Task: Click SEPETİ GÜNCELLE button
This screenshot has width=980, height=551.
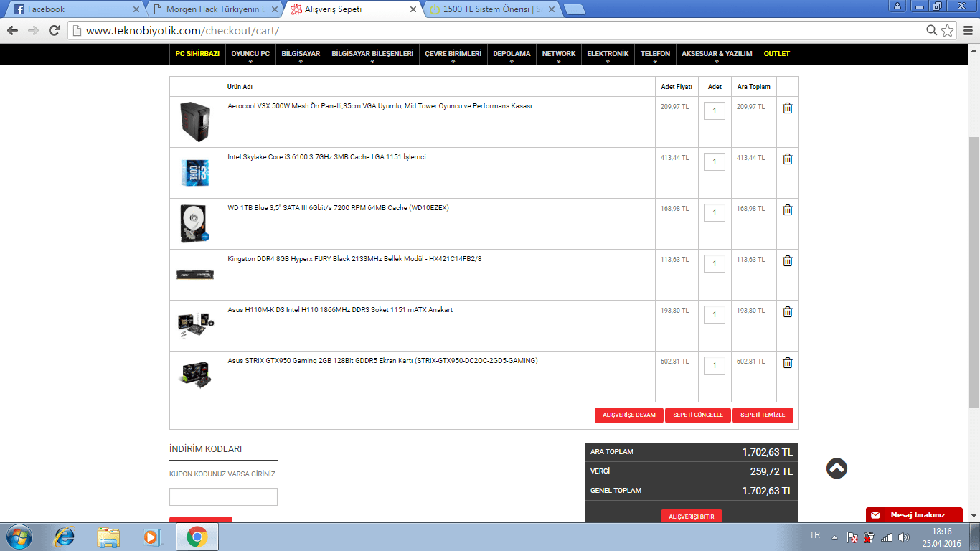Action: tap(698, 415)
